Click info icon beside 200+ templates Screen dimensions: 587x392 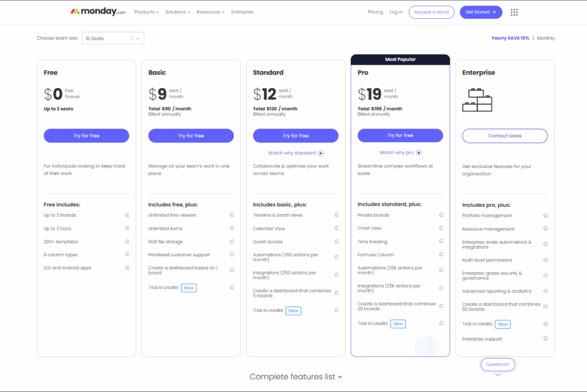[x=127, y=241]
